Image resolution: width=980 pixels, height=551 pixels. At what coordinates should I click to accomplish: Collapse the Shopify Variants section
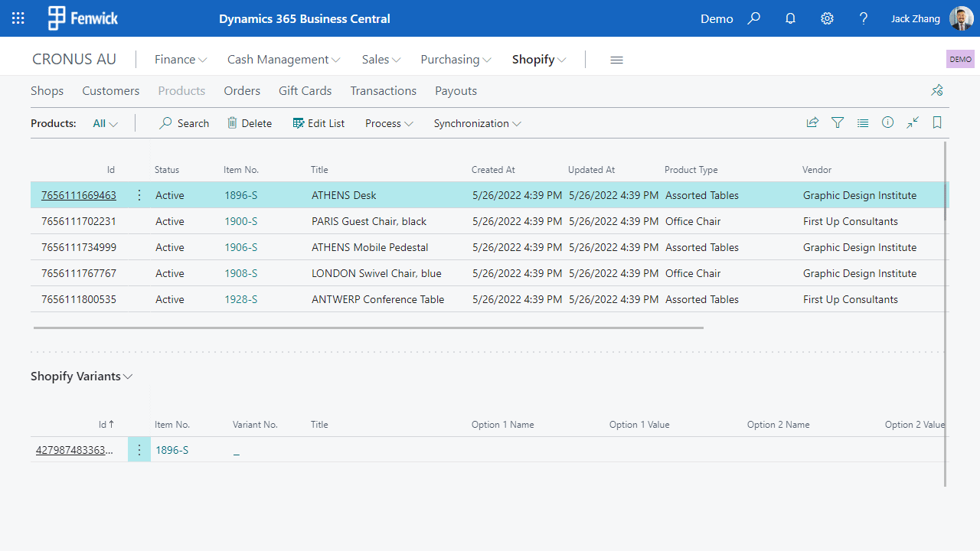pos(82,377)
